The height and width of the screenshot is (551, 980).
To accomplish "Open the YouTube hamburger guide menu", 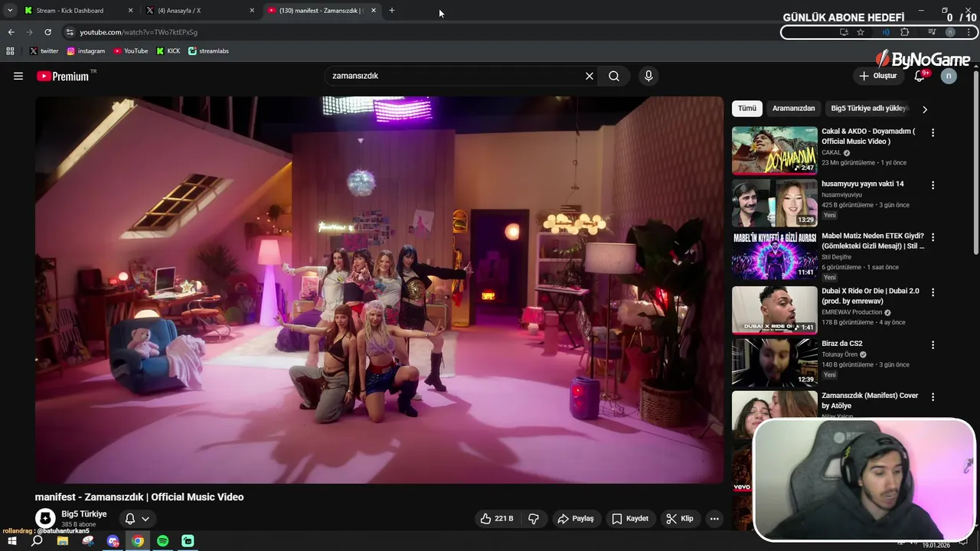I will pos(18,76).
